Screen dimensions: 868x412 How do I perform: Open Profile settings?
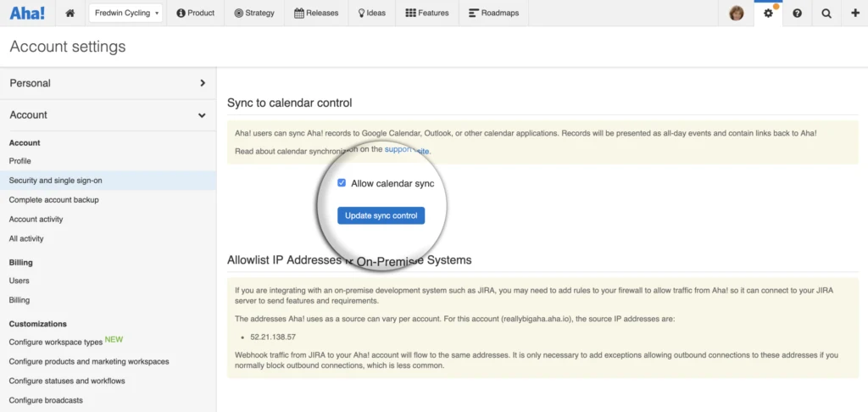tap(20, 161)
